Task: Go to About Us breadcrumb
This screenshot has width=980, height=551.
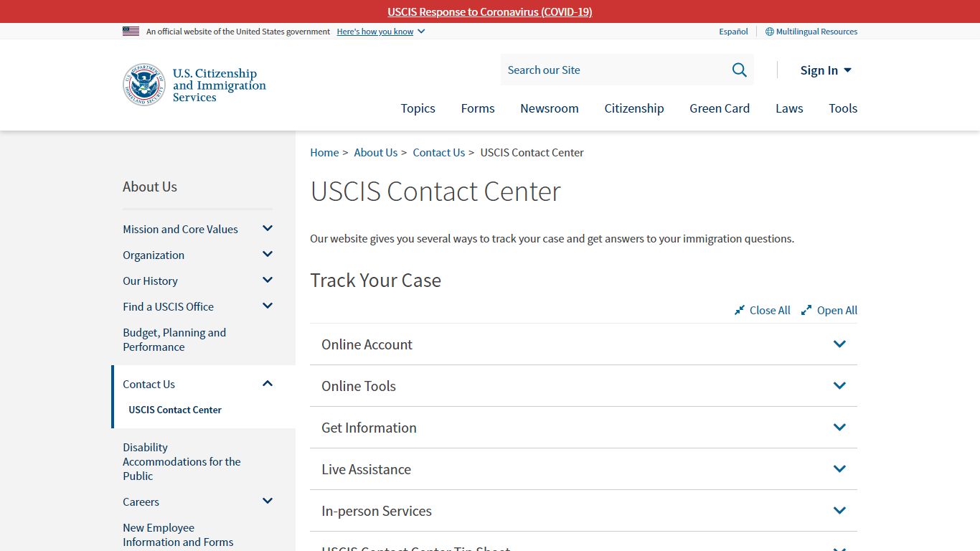Action: (x=375, y=152)
